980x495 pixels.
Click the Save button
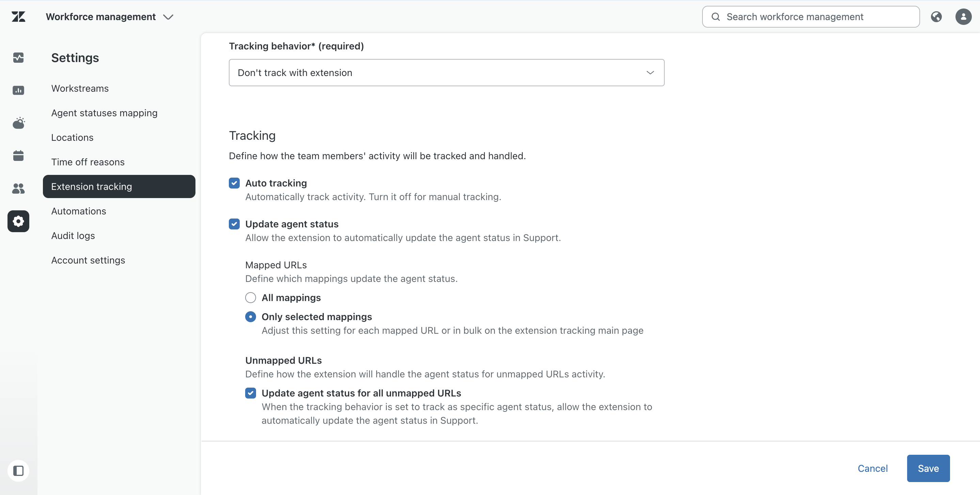(x=928, y=468)
